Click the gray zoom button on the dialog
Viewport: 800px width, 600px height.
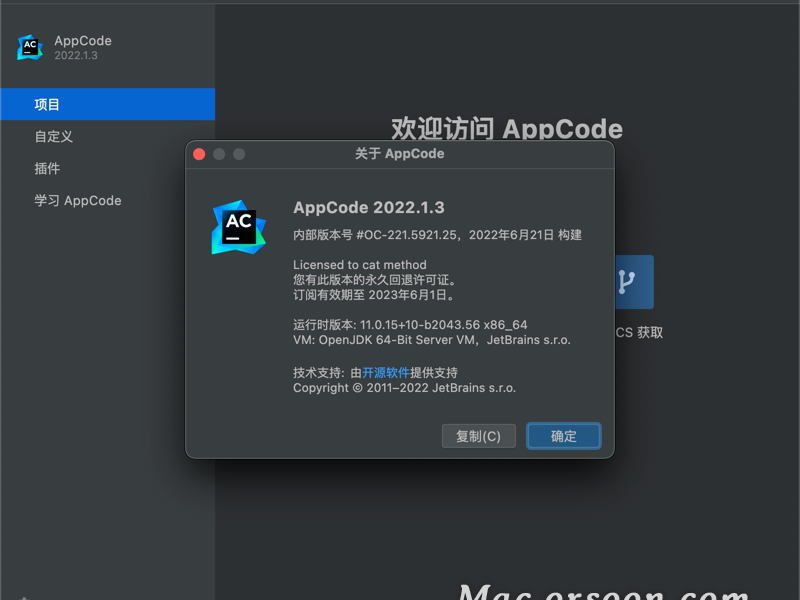(x=237, y=154)
